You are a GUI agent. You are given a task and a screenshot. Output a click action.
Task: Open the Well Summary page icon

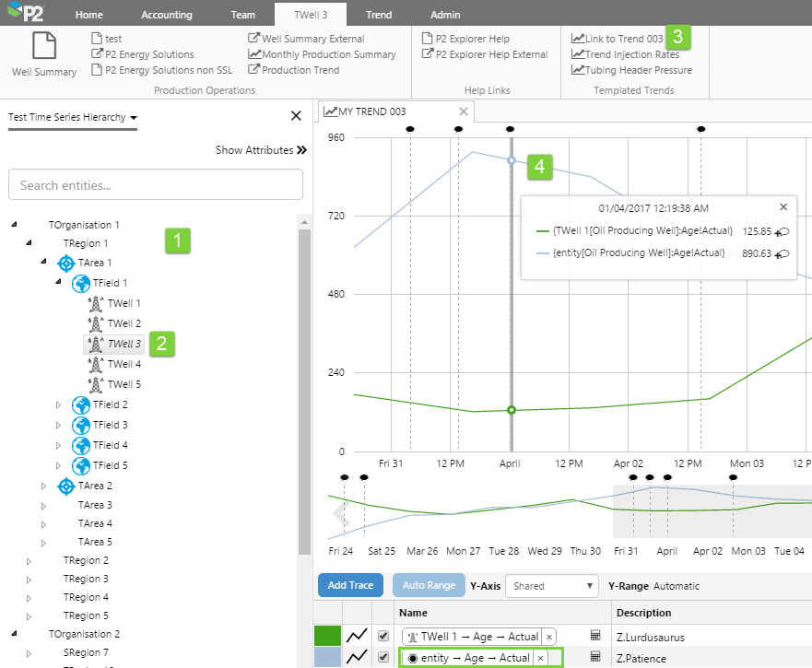(43, 46)
